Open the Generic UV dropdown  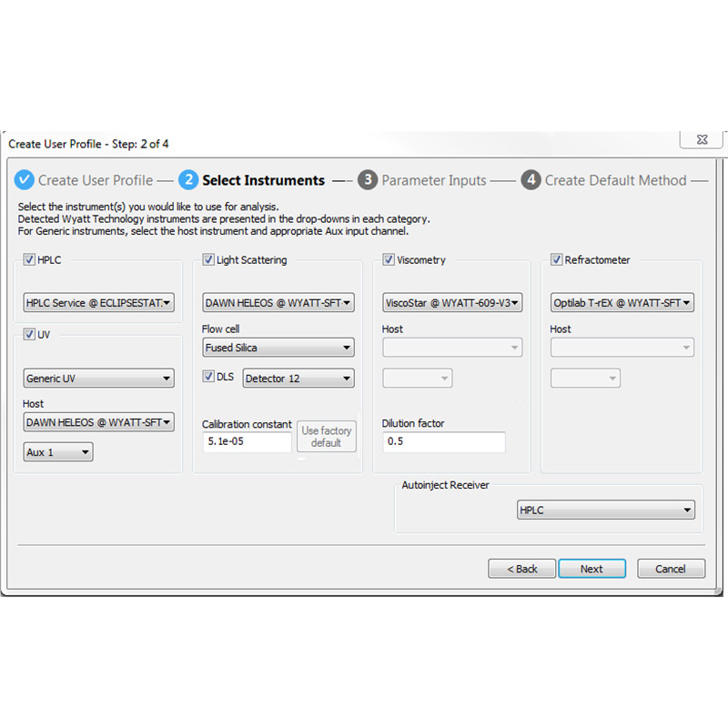(99, 378)
